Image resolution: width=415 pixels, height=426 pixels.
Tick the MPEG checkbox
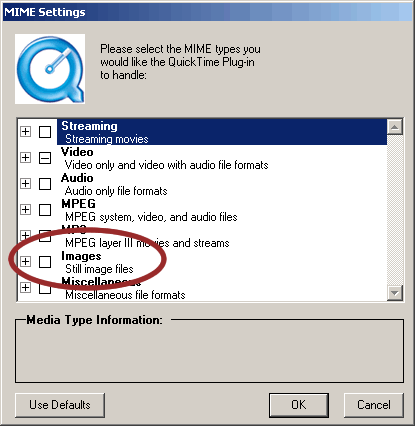pyautogui.click(x=45, y=210)
